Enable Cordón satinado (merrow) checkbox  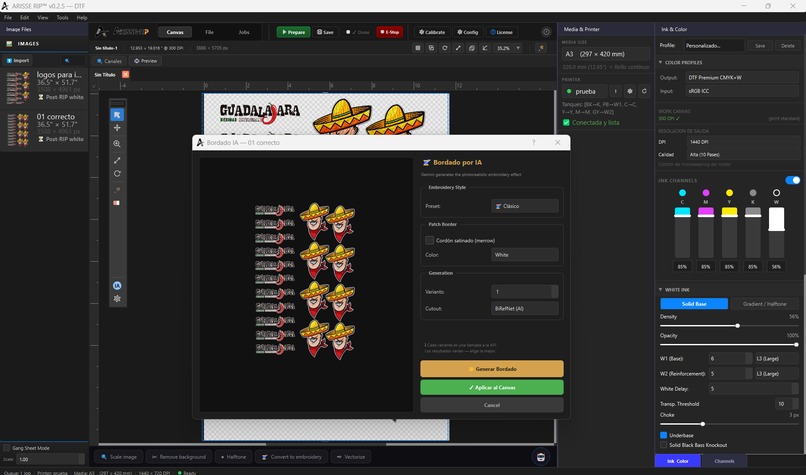pyautogui.click(x=430, y=240)
